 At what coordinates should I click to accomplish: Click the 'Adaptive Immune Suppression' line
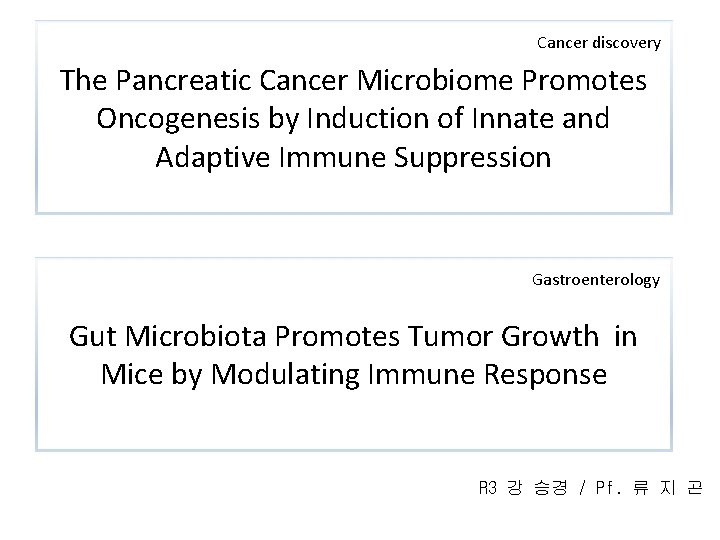click(353, 157)
